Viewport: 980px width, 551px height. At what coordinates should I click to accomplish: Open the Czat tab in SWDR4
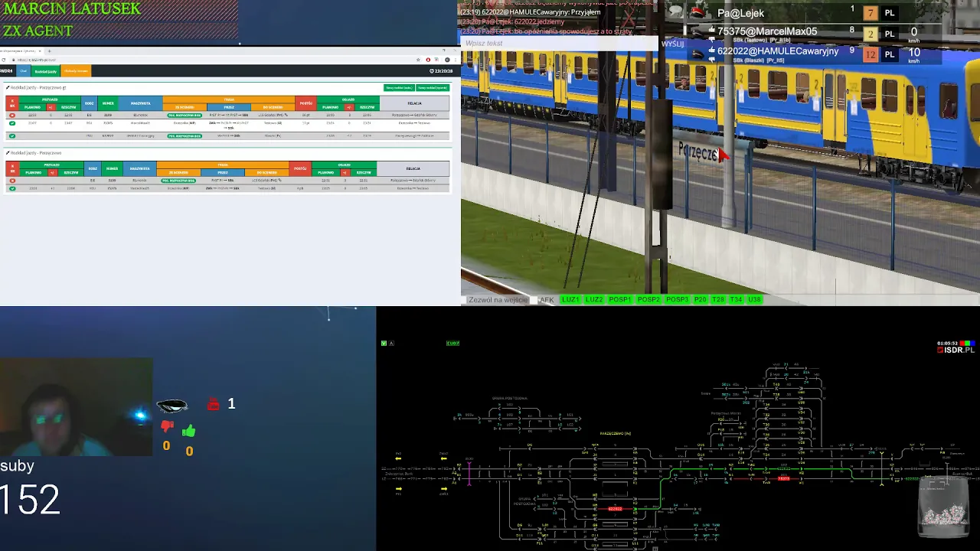[24, 71]
